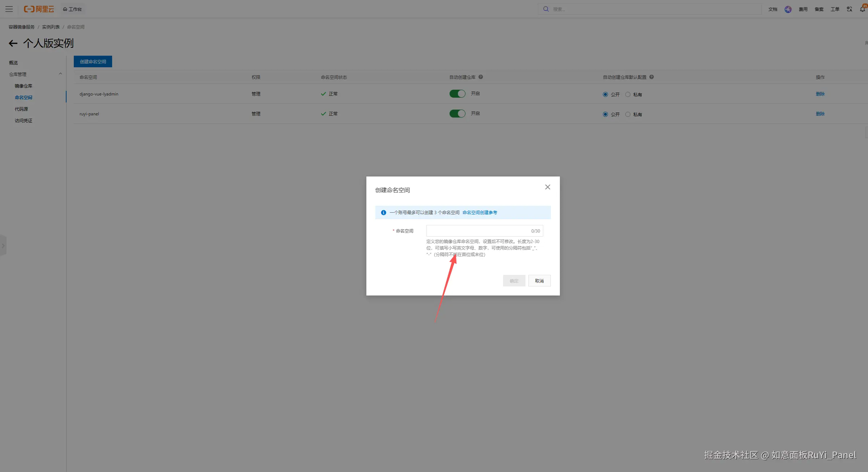Image resolution: width=868 pixels, height=472 pixels.
Task: Click the blue info icon in dialog
Action: click(x=383, y=213)
